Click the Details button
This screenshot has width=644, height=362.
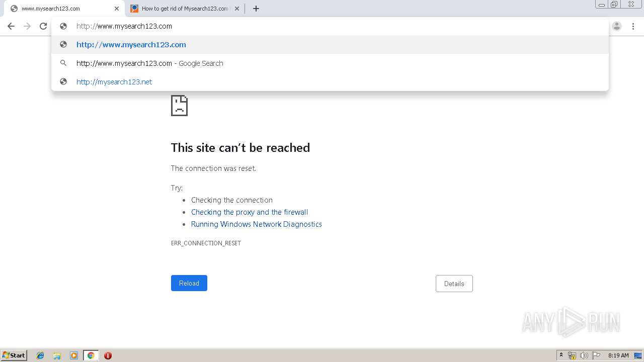(454, 284)
